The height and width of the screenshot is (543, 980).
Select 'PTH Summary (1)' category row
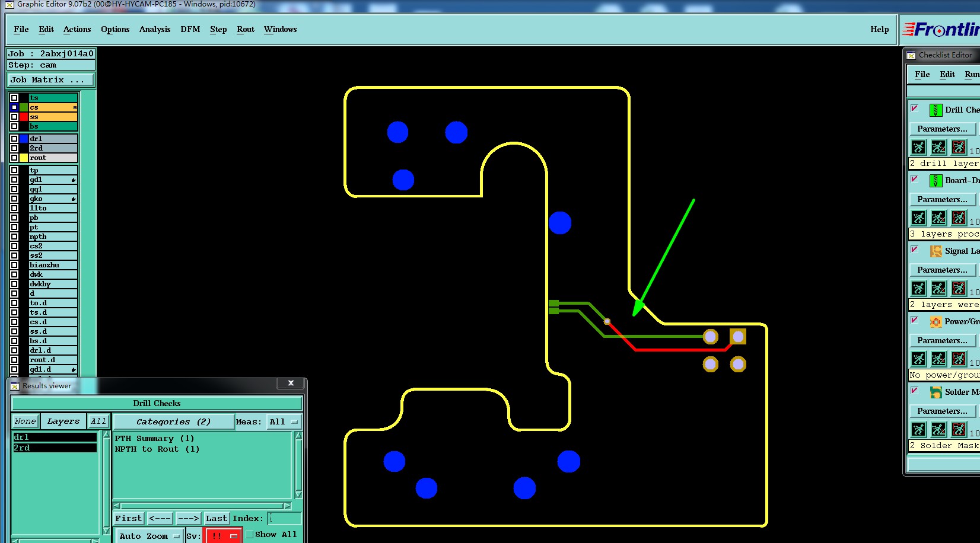(154, 439)
